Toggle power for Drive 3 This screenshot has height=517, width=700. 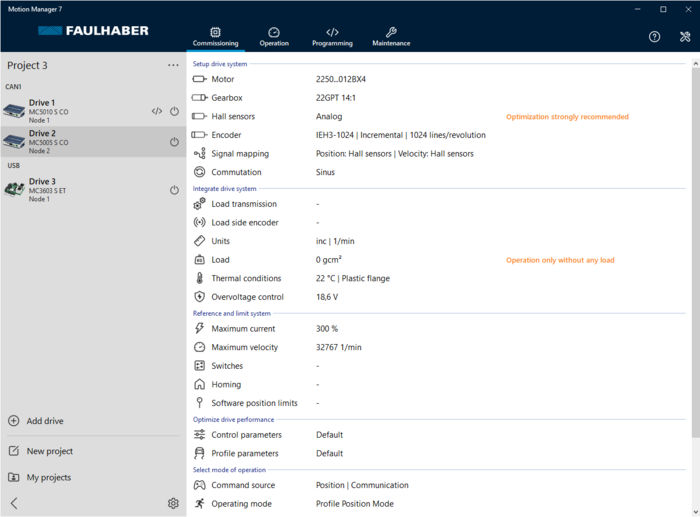click(174, 190)
